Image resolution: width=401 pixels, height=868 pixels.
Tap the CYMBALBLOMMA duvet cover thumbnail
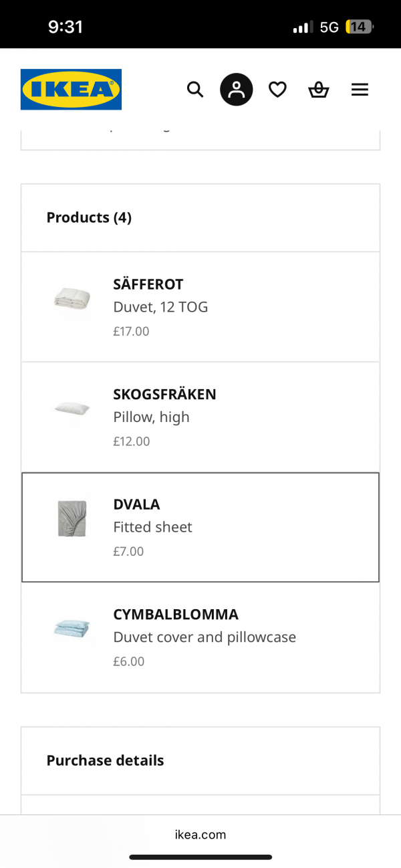pyautogui.click(x=72, y=629)
